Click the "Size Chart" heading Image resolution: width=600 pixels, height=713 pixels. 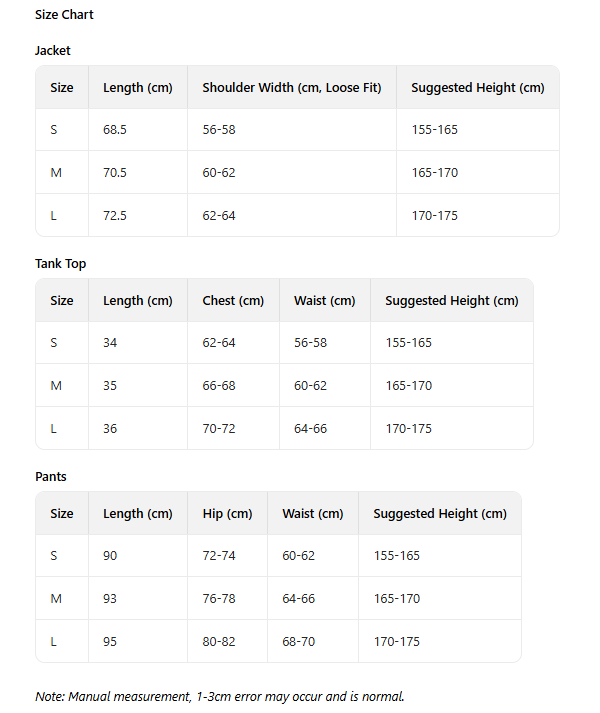(64, 15)
